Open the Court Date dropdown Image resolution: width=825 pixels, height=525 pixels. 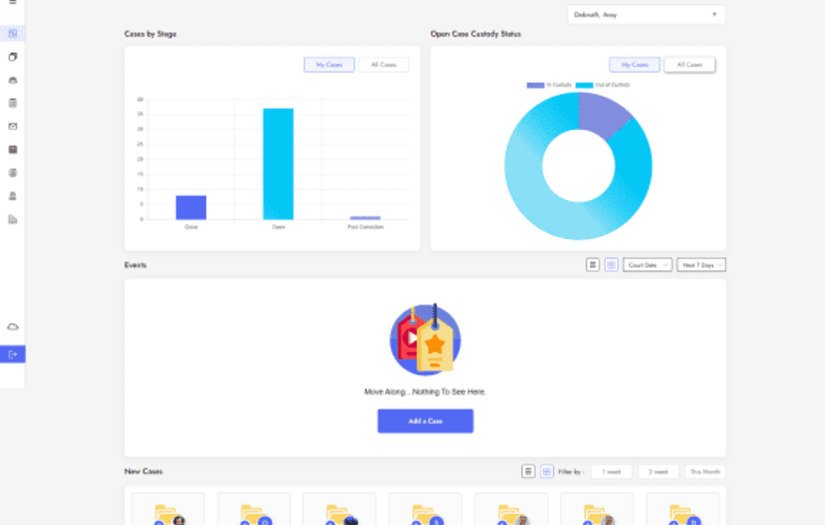647,265
